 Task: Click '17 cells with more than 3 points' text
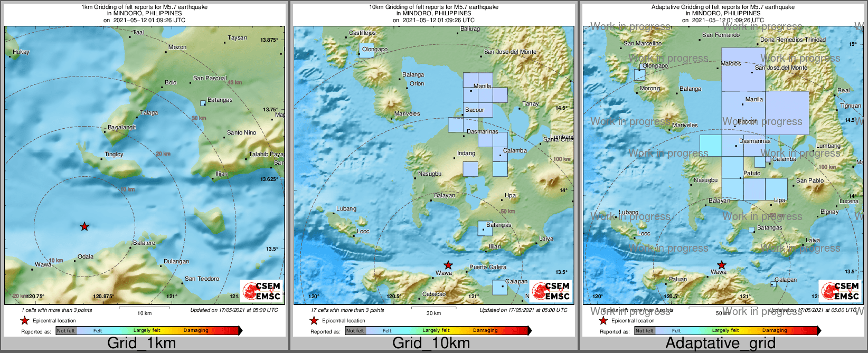coord(347,310)
